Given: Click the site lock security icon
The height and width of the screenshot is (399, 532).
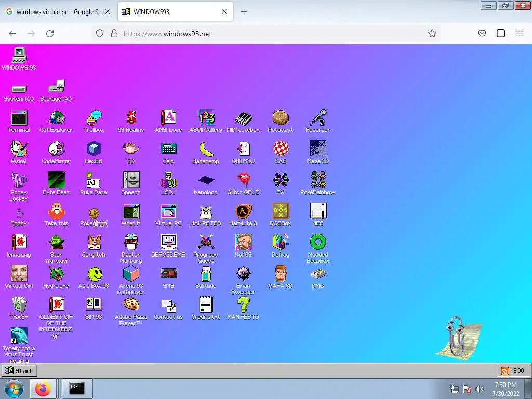Looking at the screenshot, I should pos(114,33).
